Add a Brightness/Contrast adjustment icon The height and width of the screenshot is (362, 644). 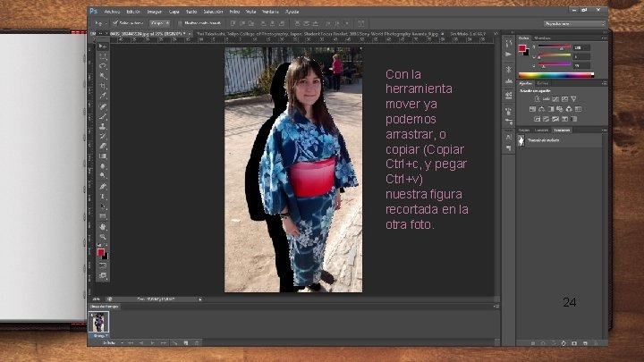(x=537, y=99)
